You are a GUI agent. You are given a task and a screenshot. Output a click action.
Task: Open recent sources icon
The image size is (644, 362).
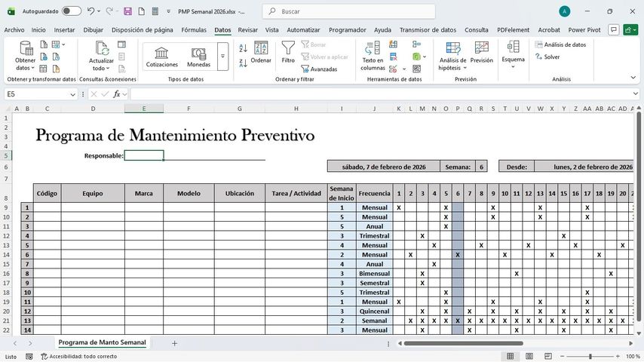pyautogui.click(x=56, y=57)
